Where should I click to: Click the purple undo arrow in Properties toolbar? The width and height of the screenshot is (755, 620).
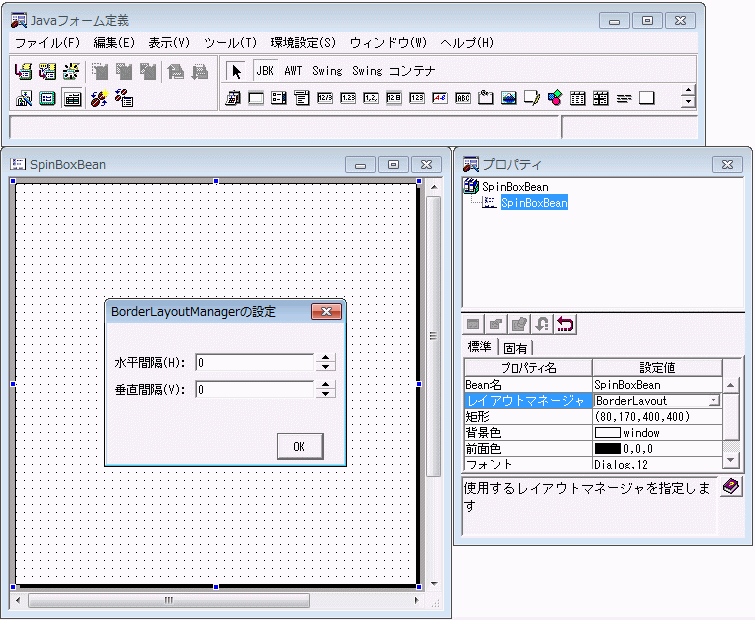[565, 324]
